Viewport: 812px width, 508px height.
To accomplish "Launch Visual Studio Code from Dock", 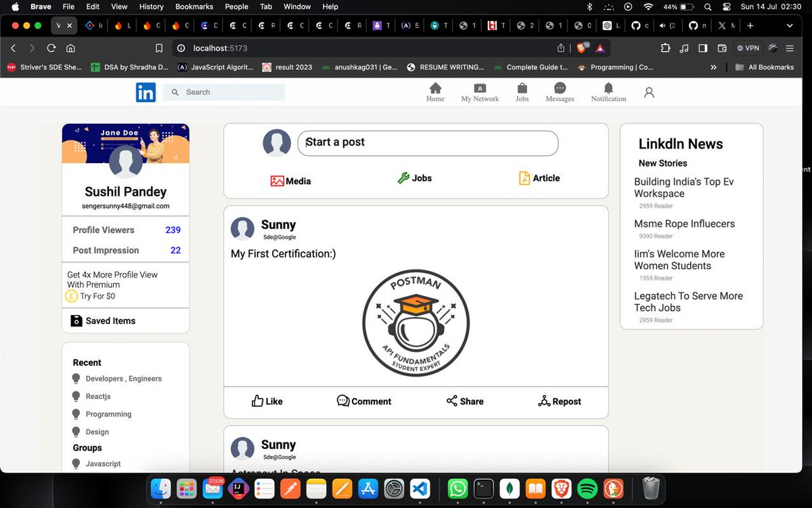I will click(x=420, y=488).
